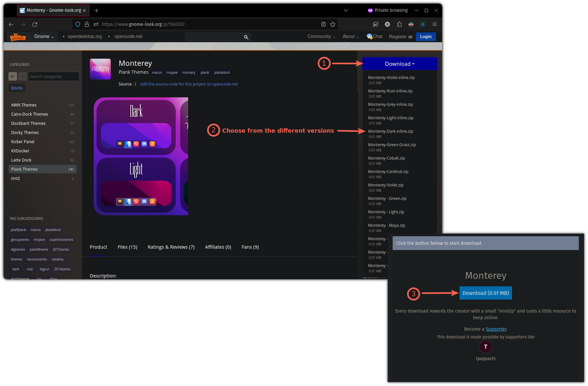Click the gray S extension icon
This screenshot has height=386, width=588.
click(x=387, y=24)
